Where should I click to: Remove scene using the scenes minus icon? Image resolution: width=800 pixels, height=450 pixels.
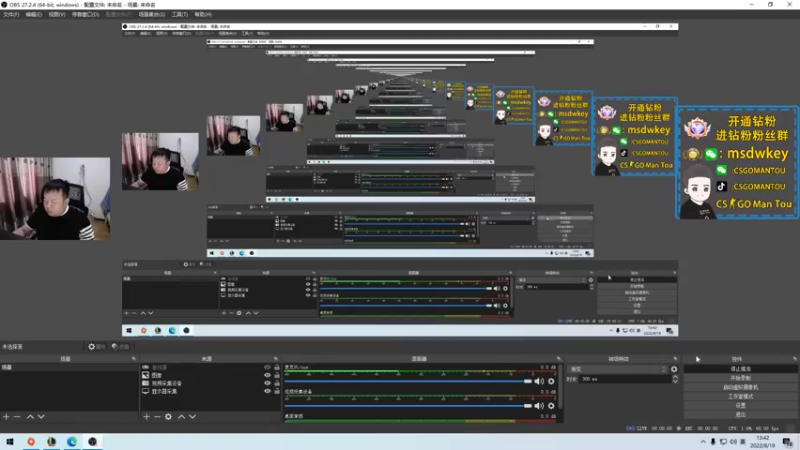pos(17,417)
